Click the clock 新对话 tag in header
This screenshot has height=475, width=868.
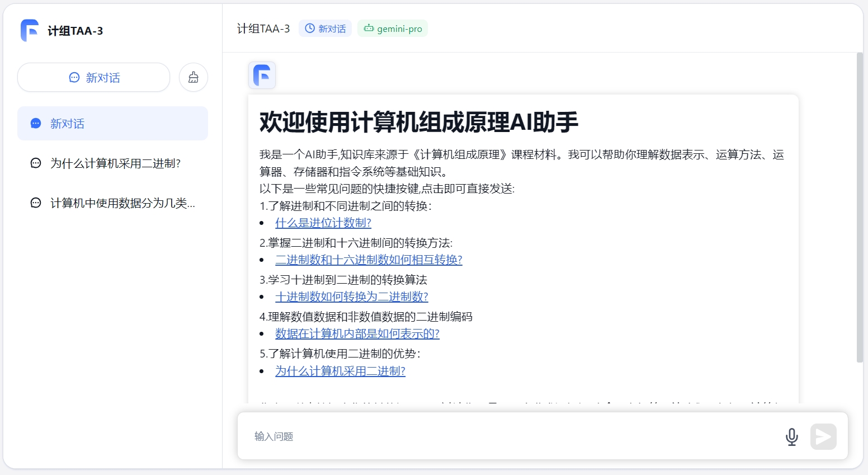point(325,29)
